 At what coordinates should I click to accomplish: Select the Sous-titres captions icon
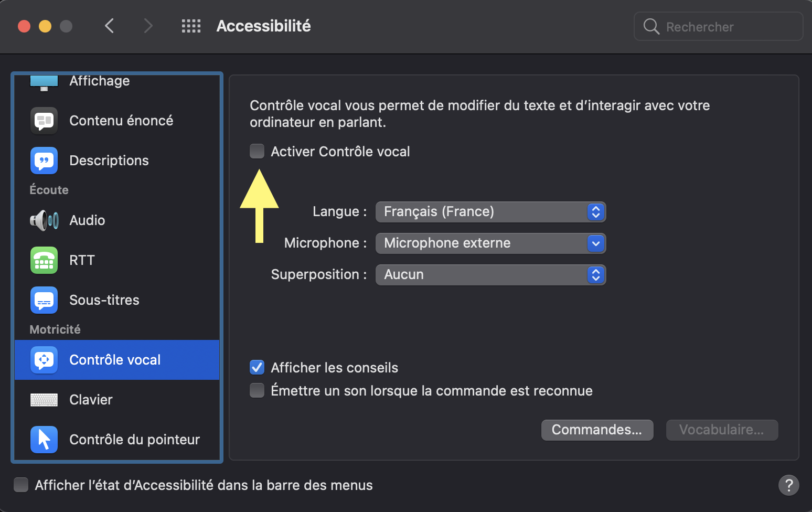44,300
